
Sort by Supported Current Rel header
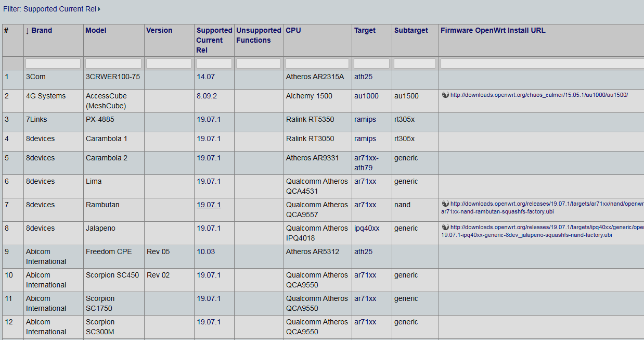tap(214, 40)
